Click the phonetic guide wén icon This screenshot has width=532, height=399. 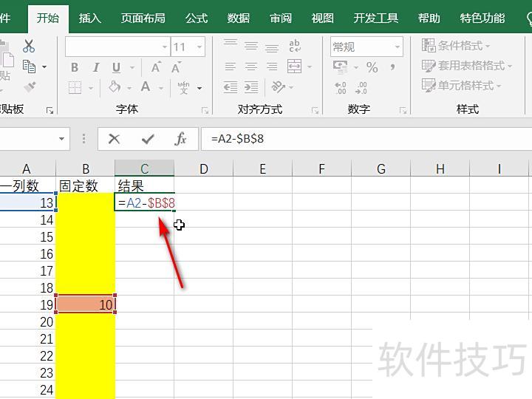[x=183, y=87]
